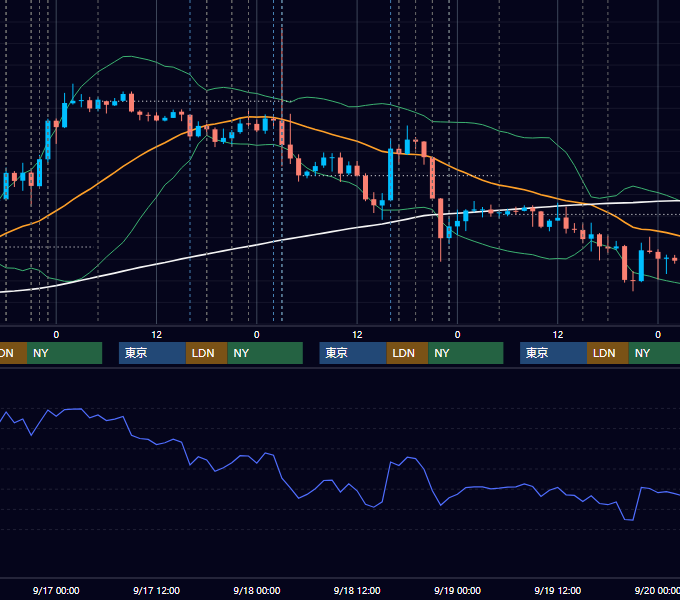Click the 9/17 00:00 date label
The height and width of the screenshot is (600, 680).
click(x=56, y=590)
